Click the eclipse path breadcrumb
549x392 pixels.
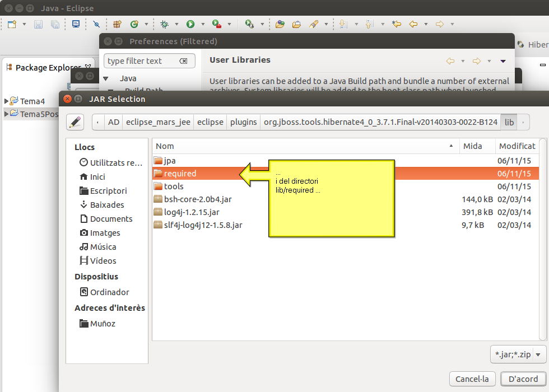pos(210,122)
